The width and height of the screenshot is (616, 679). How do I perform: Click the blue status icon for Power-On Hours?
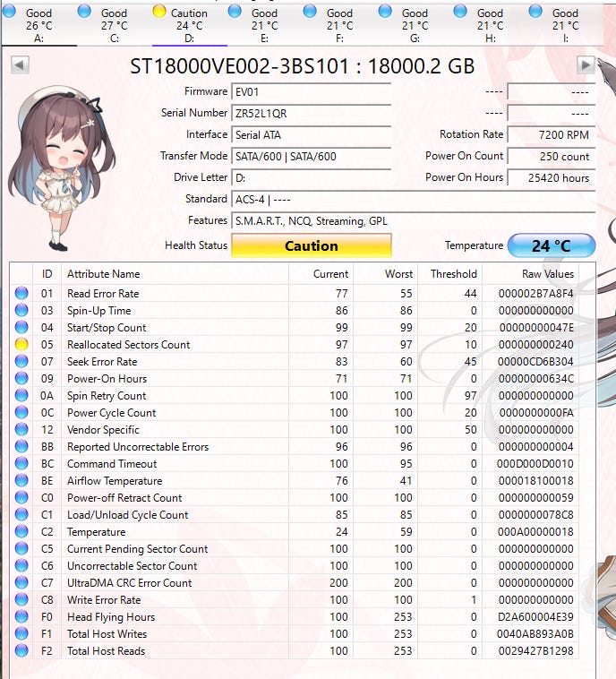point(21,379)
